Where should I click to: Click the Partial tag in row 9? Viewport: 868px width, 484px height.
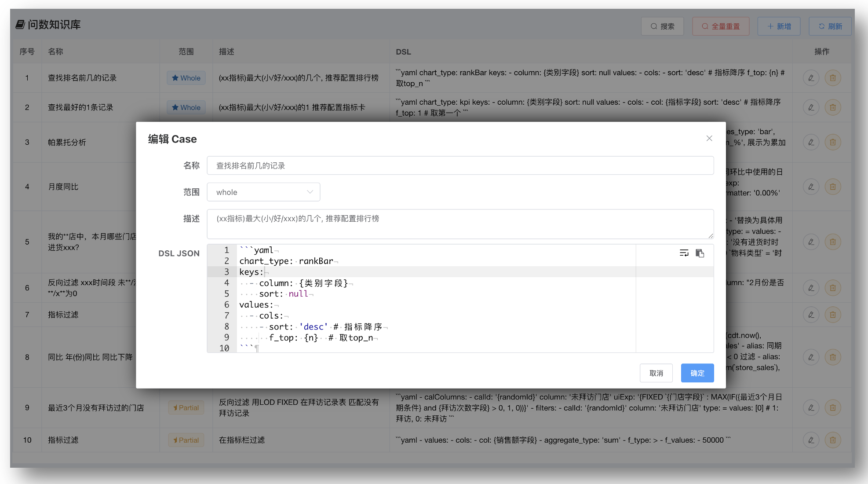(x=186, y=407)
